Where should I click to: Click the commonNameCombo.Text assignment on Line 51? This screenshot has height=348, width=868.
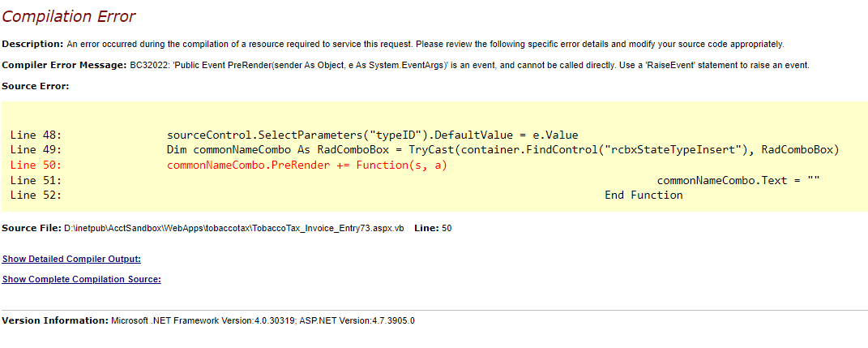click(x=738, y=180)
